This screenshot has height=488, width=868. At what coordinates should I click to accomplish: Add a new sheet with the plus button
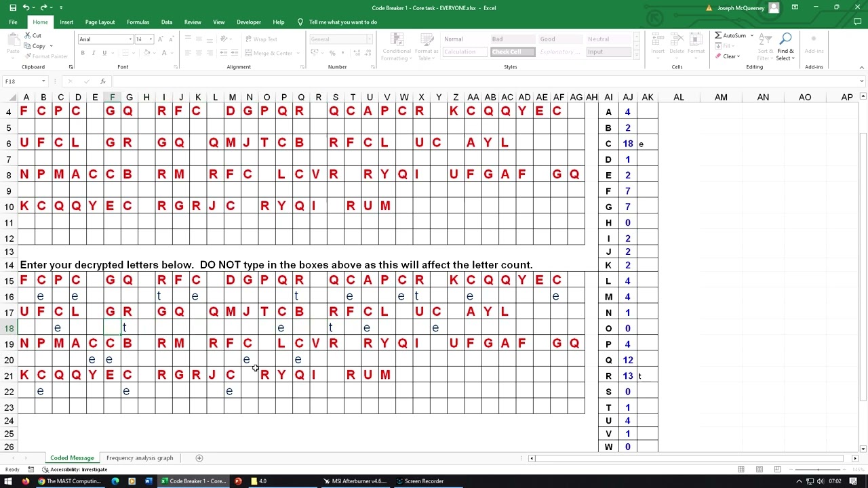(x=199, y=458)
